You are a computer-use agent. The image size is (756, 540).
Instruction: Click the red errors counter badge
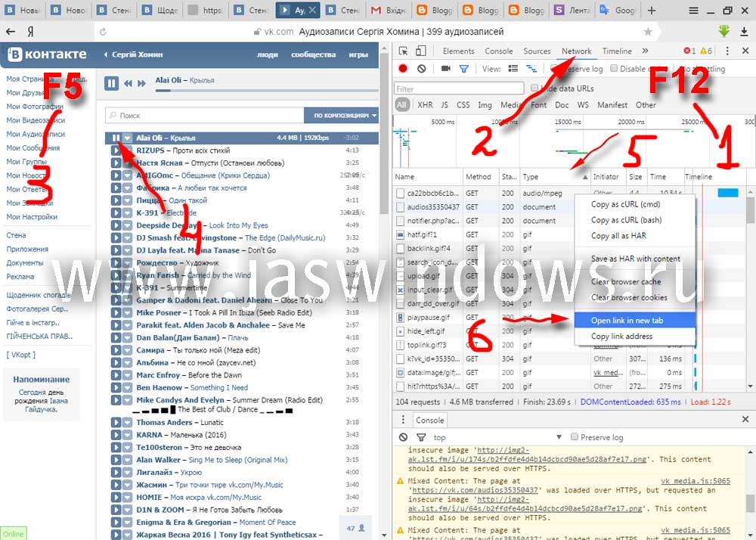[689, 51]
